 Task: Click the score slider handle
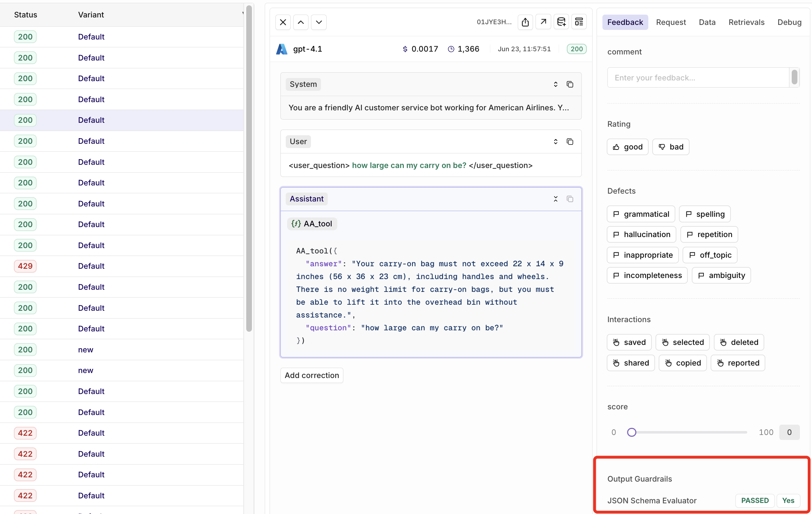point(632,432)
